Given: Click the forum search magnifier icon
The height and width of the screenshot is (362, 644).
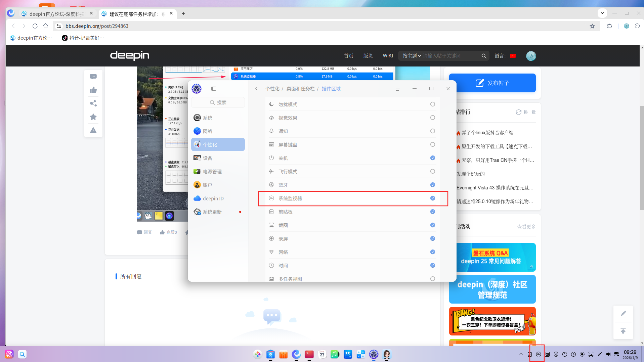Looking at the screenshot, I should [x=484, y=56].
